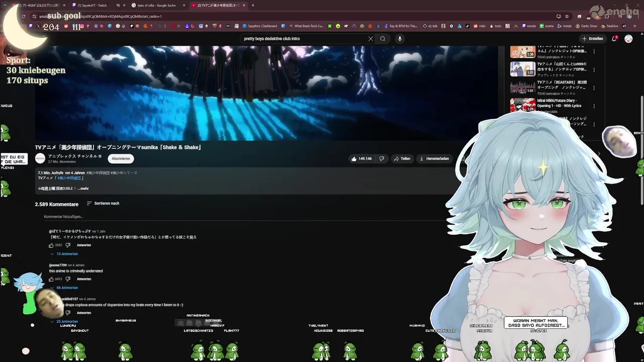Expand the 86 Antworten replies
644x362 pixels.
(64, 288)
